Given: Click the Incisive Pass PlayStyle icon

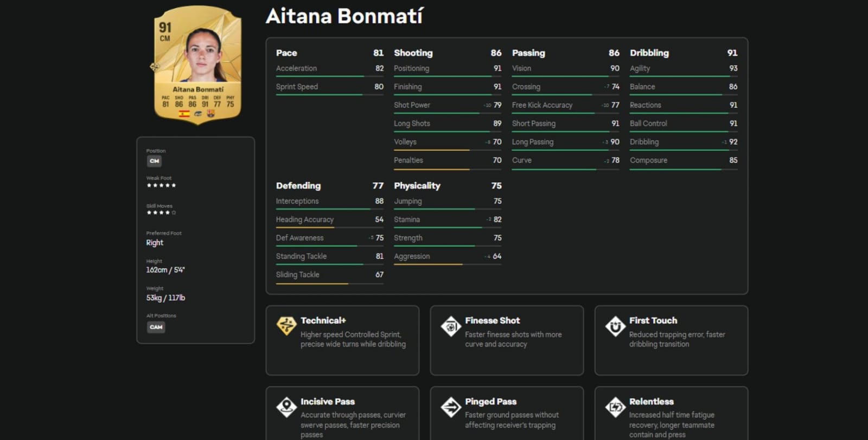Looking at the screenshot, I should [286, 408].
